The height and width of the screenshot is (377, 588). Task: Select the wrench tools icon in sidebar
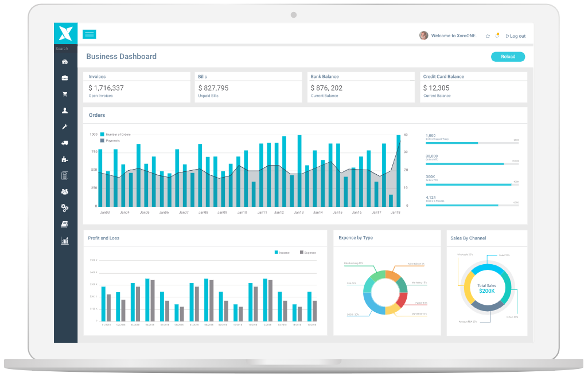65,127
